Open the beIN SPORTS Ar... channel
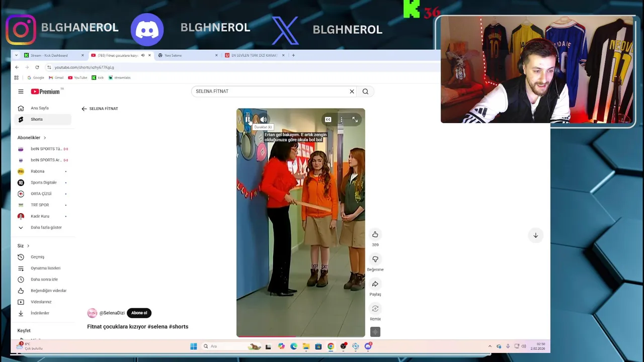The width and height of the screenshot is (644, 362). [x=42, y=160]
